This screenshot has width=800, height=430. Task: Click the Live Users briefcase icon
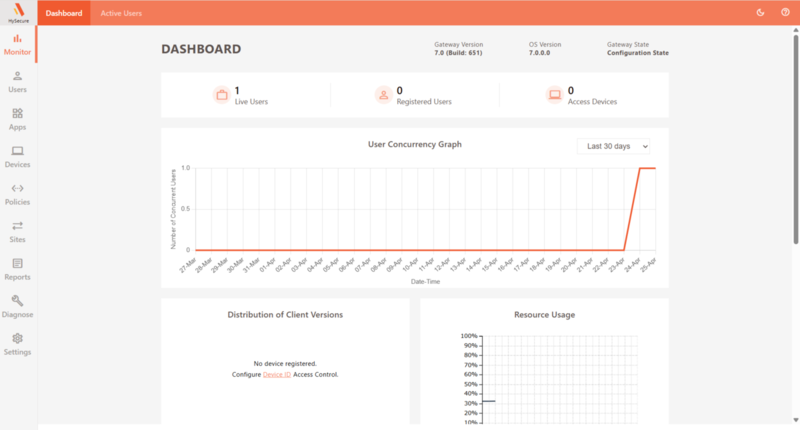tap(221, 95)
